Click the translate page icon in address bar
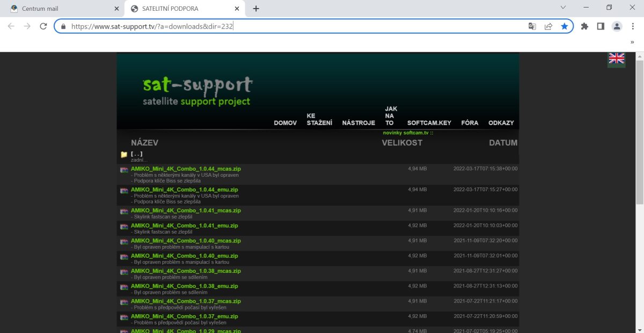Image resolution: width=644 pixels, height=333 pixels. pyautogui.click(x=532, y=26)
